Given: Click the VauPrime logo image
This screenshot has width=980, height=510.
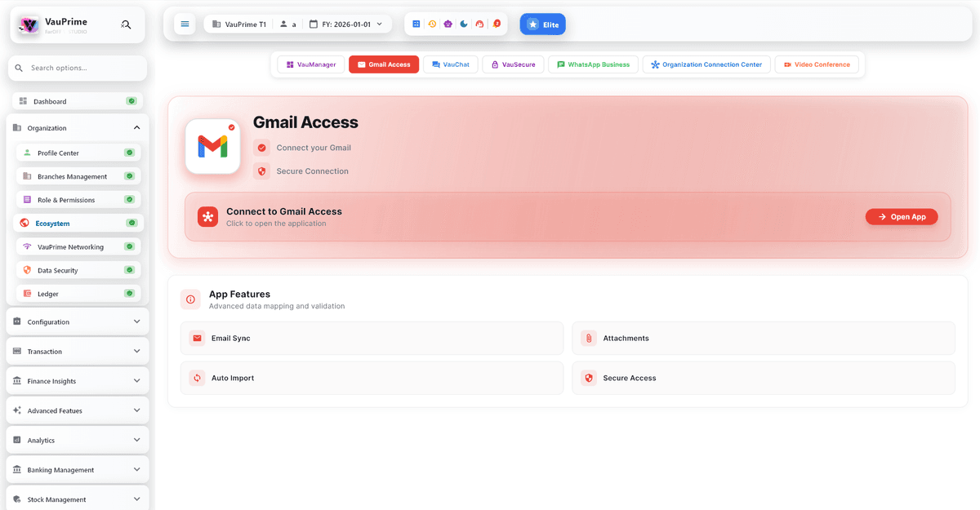Looking at the screenshot, I should coord(29,25).
